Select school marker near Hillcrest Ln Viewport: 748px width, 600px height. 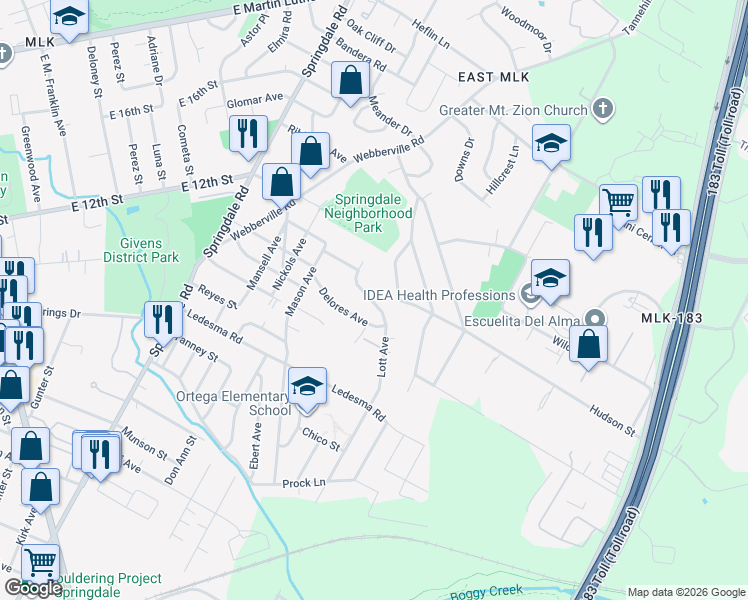[x=551, y=144]
